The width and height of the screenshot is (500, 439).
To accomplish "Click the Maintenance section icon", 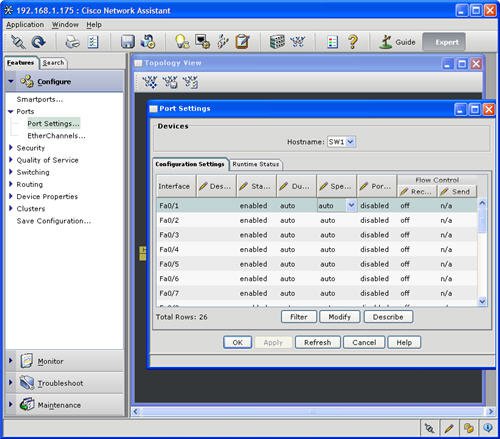I will tap(27, 405).
